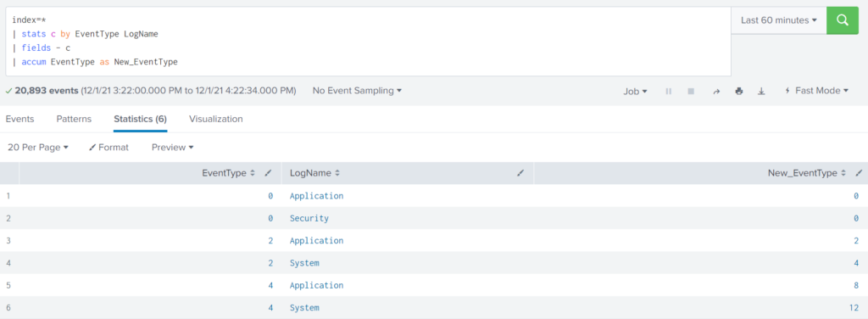Viewport: 868px width, 319px height.
Task: Select the Statistics (6) tab
Action: (x=140, y=119)
